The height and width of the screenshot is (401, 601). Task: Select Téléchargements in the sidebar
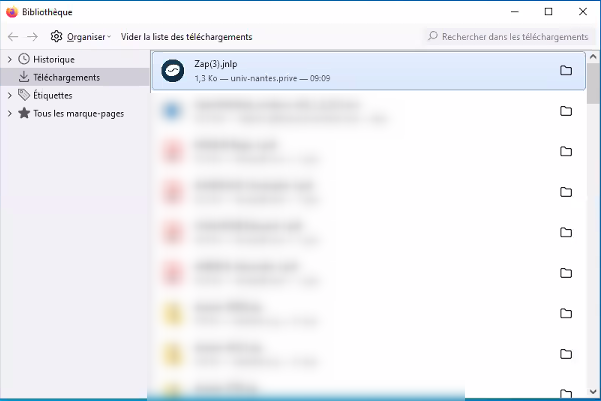(66, 77)
